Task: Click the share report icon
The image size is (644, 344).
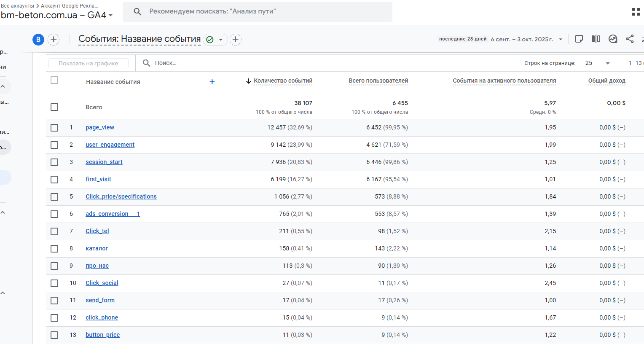Action: click(630, 39)
